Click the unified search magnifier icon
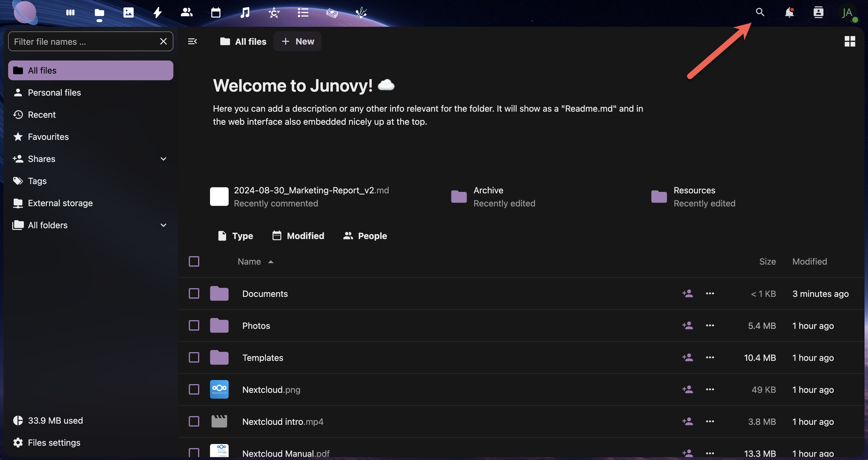868x460 pixels. tap(760, 13)
